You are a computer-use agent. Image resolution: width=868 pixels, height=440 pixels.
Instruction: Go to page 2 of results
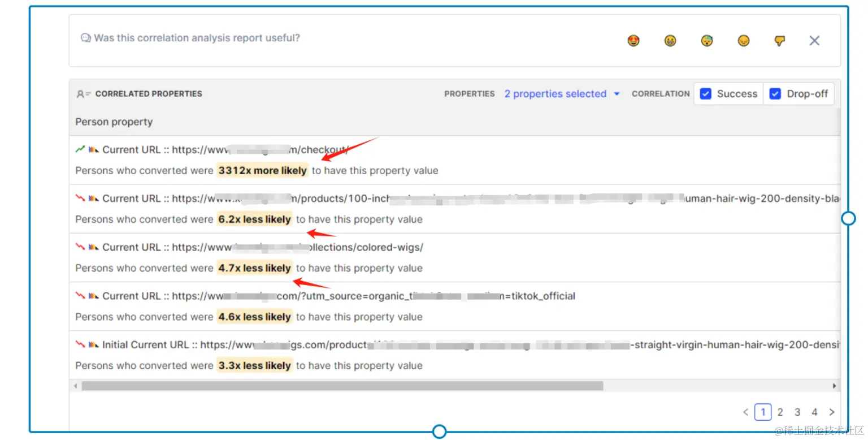[780, 412]
